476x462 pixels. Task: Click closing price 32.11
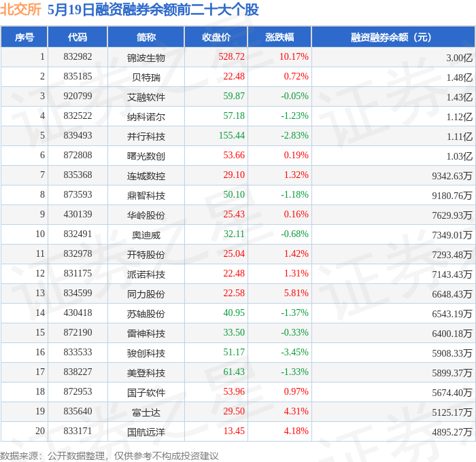coord(234,234)
